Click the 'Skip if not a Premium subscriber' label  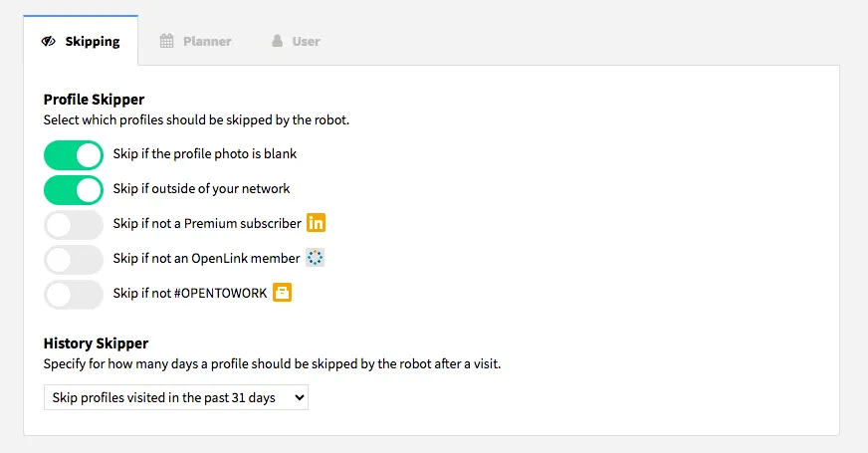207,223
